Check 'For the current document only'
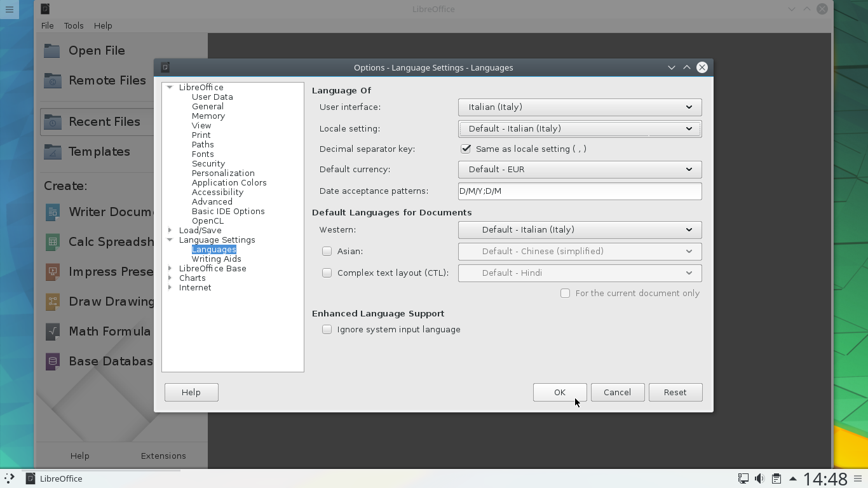 click(x=565, y=293)
